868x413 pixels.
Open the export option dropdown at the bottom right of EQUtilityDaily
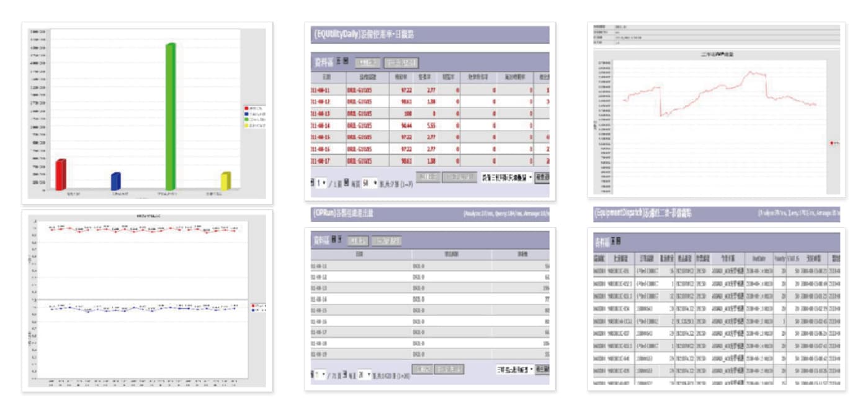pyautogui.click(x=506, y=178)
